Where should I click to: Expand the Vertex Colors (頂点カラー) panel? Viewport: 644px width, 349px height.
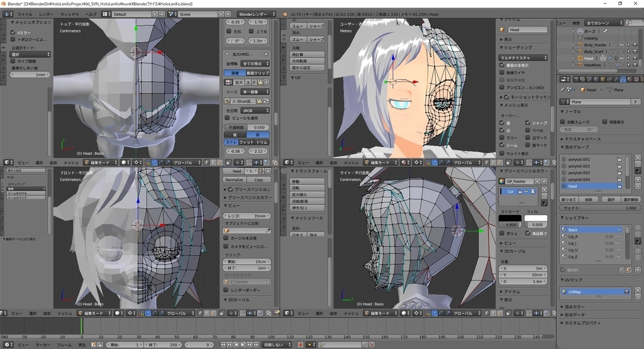(x=574, y=307)
